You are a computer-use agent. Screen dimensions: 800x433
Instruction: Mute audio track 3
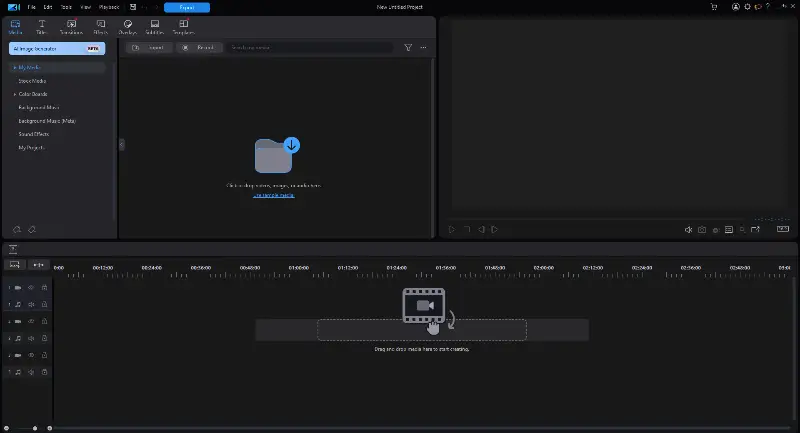pyautogui.click(x=31, y=372)
